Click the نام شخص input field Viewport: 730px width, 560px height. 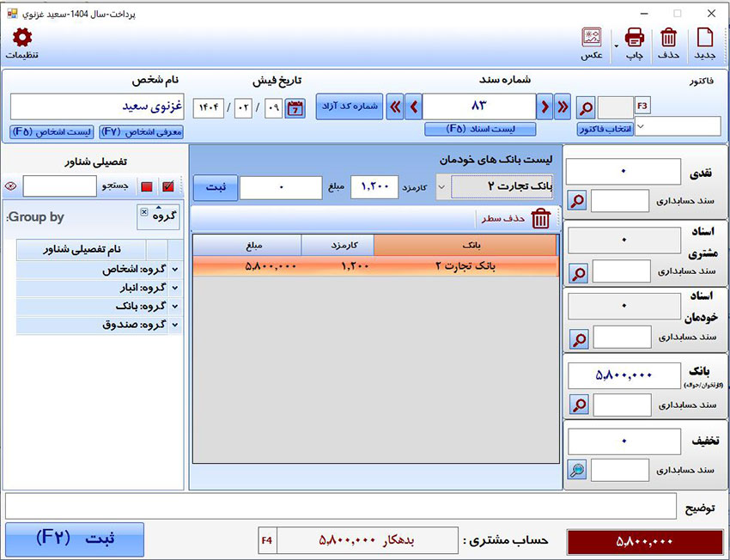tap(97, 107)
